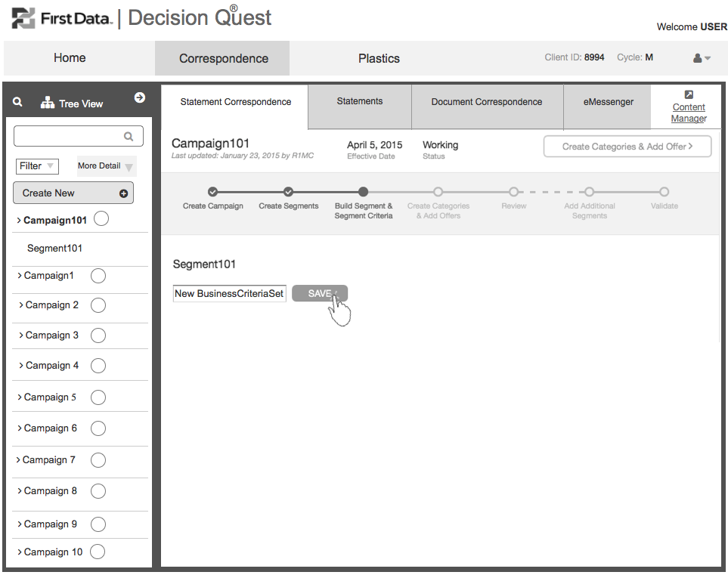Expand the Campaign 3 tree node

[x=21, y=335]
